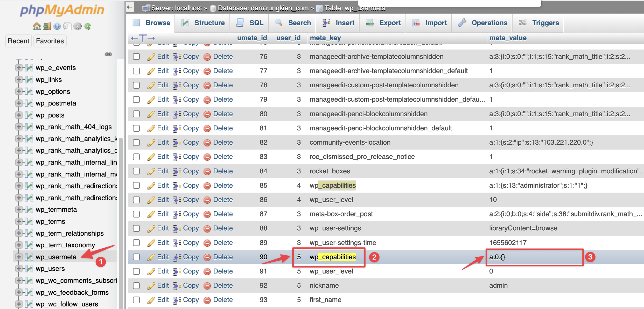
Task: Select the checkbox for row 93 first_name
Action: 136,300
